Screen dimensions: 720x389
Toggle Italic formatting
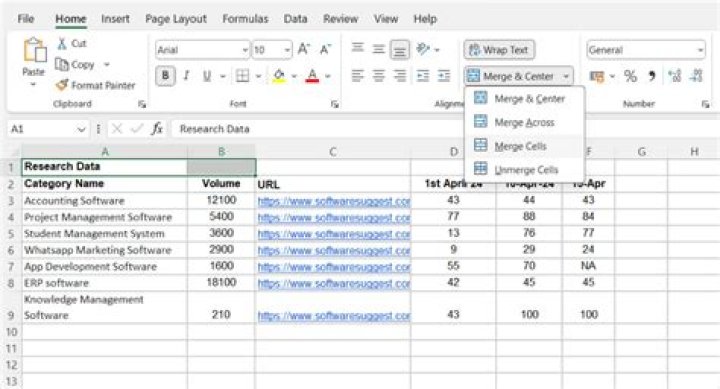point(186,76)
